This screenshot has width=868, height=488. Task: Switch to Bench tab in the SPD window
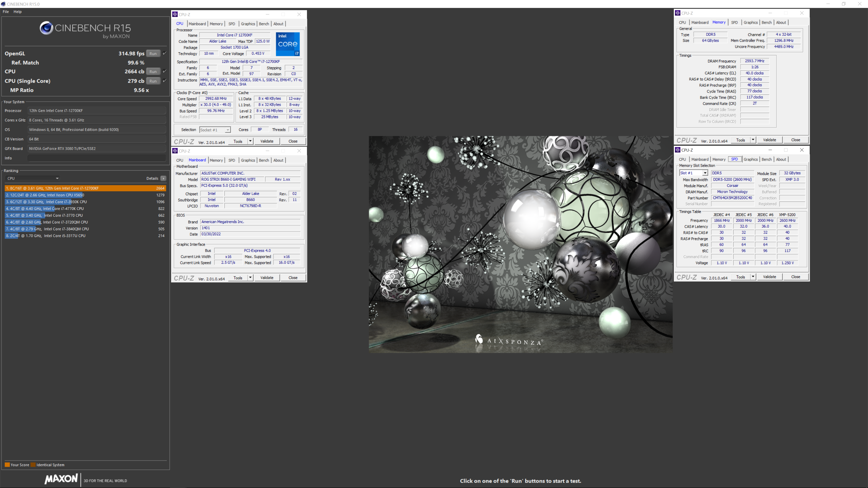(767, 159)
